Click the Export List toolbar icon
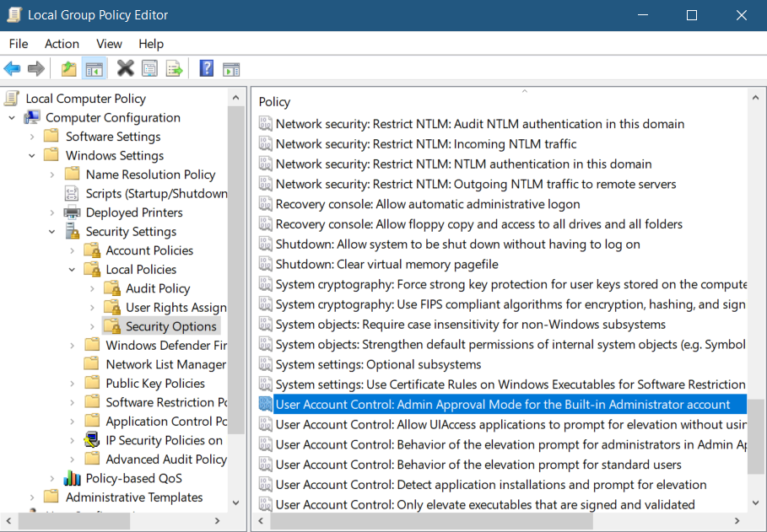Screen dimensions: 767x532 (176, 68)
